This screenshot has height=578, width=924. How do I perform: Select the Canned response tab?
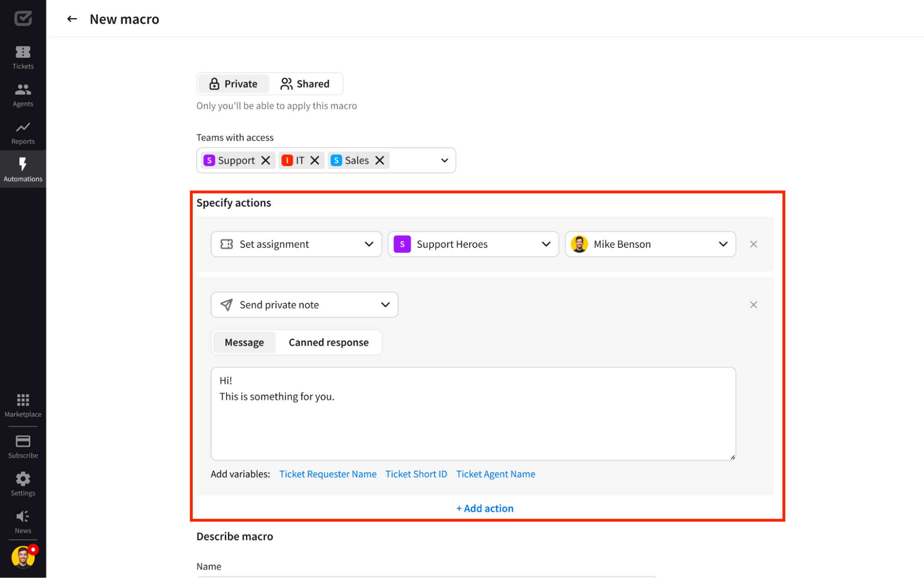[x=328, y=342]
